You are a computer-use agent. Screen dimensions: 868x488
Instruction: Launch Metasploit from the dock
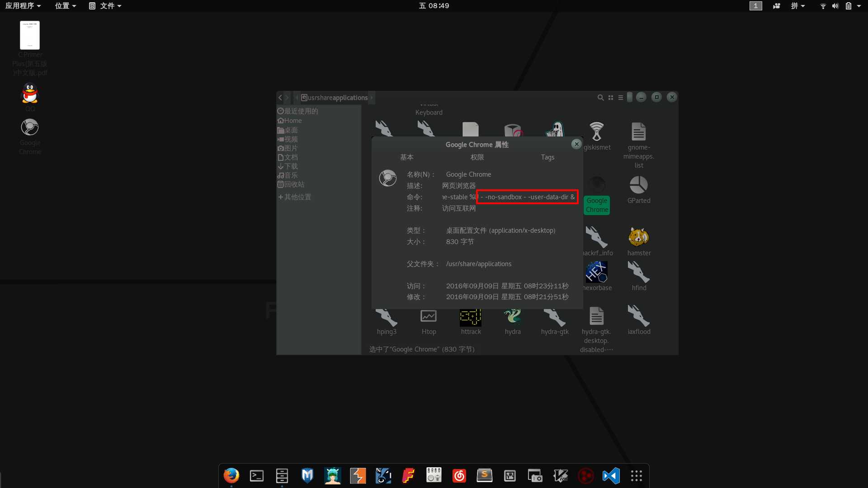[307, 475]
